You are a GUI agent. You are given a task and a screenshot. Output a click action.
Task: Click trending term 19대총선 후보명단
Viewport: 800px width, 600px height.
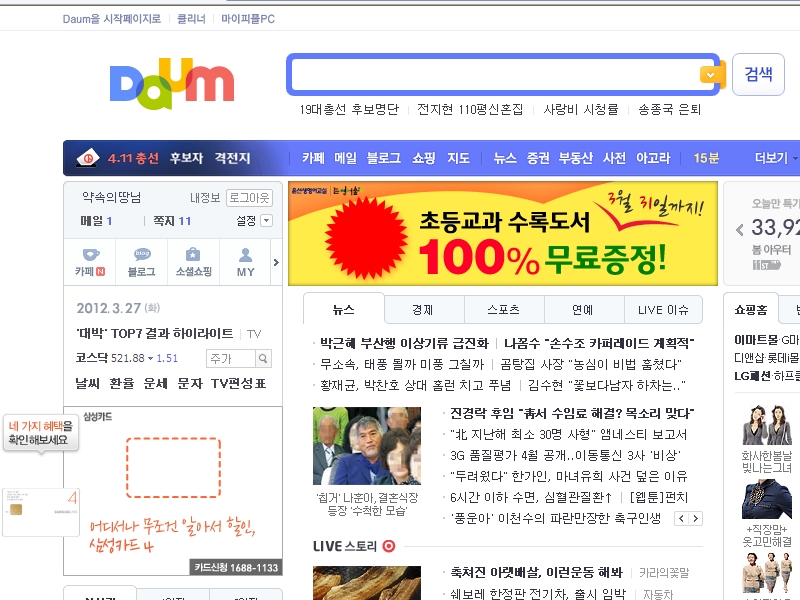pos(349,109)
